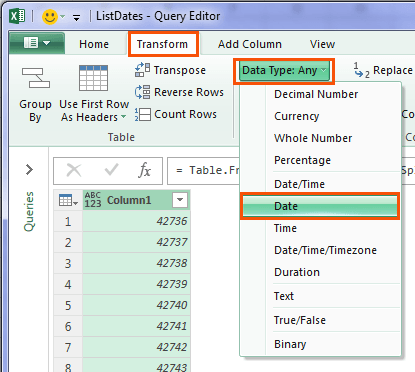Switch to the Home tab
The width and height of the screenshot is (415, 372).
[94, 44]
